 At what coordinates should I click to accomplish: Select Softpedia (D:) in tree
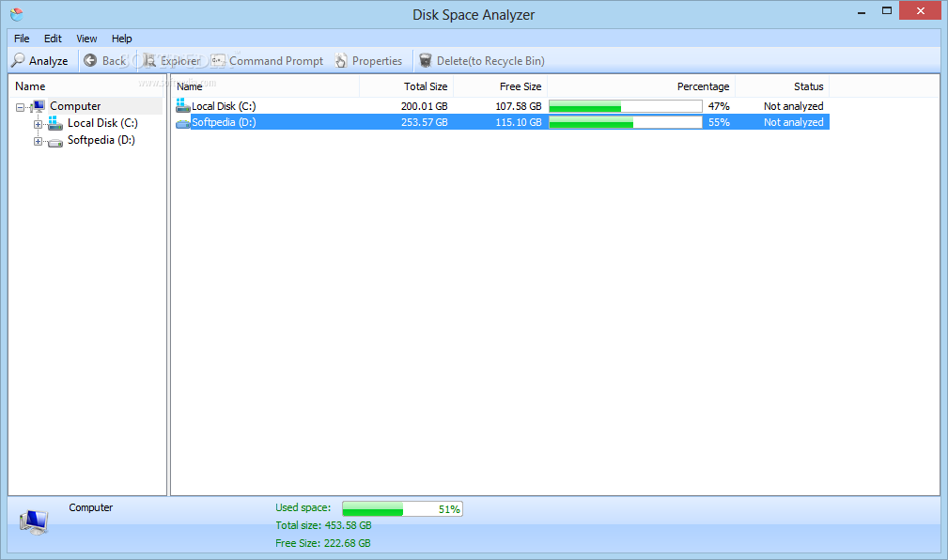101,140
